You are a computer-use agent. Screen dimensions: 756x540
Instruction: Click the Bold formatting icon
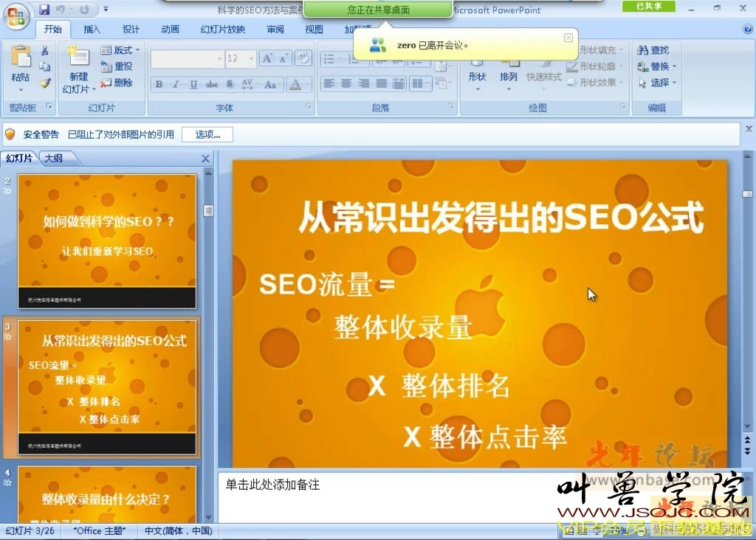[159, 84]
